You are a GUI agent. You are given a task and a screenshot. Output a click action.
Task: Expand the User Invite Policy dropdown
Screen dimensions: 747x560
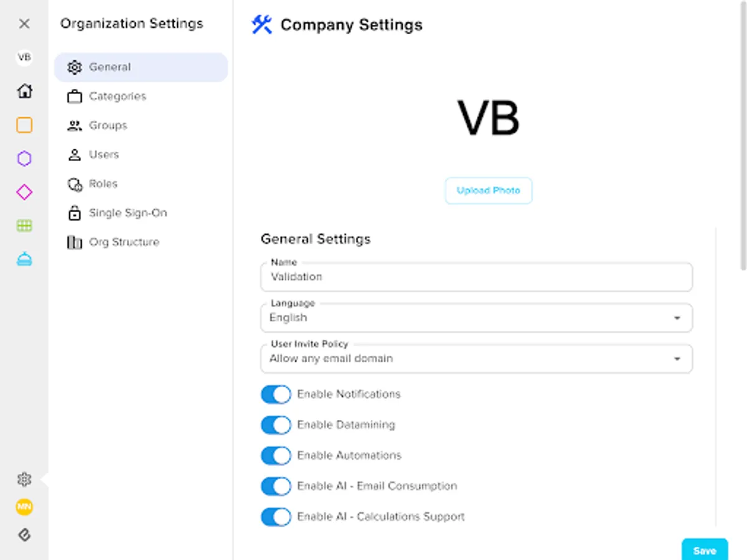476,359
